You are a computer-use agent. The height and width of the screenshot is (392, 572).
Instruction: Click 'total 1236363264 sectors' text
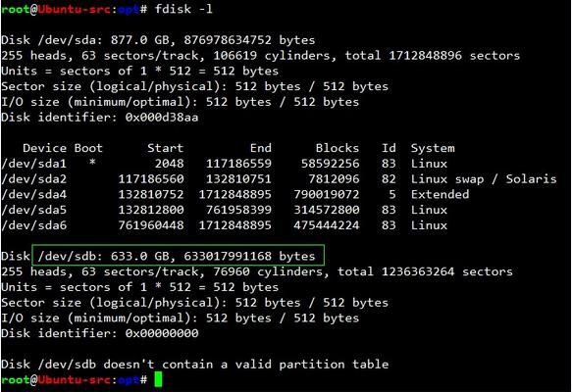pos(425,271)
